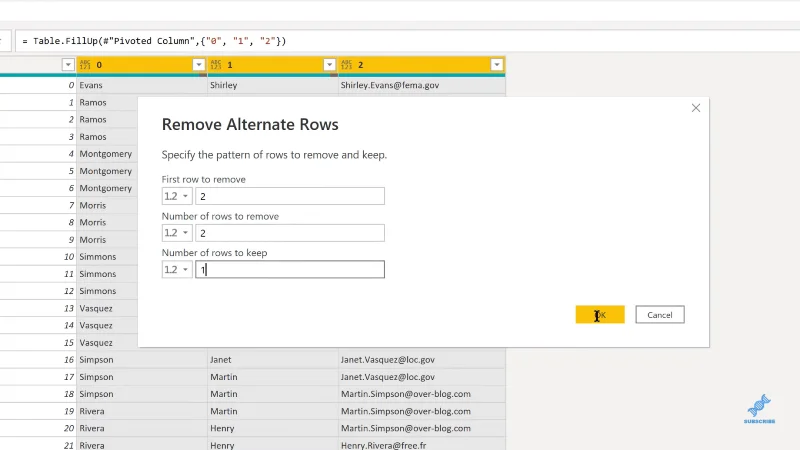Select the Janet cell in row 16

pos(272,360)
